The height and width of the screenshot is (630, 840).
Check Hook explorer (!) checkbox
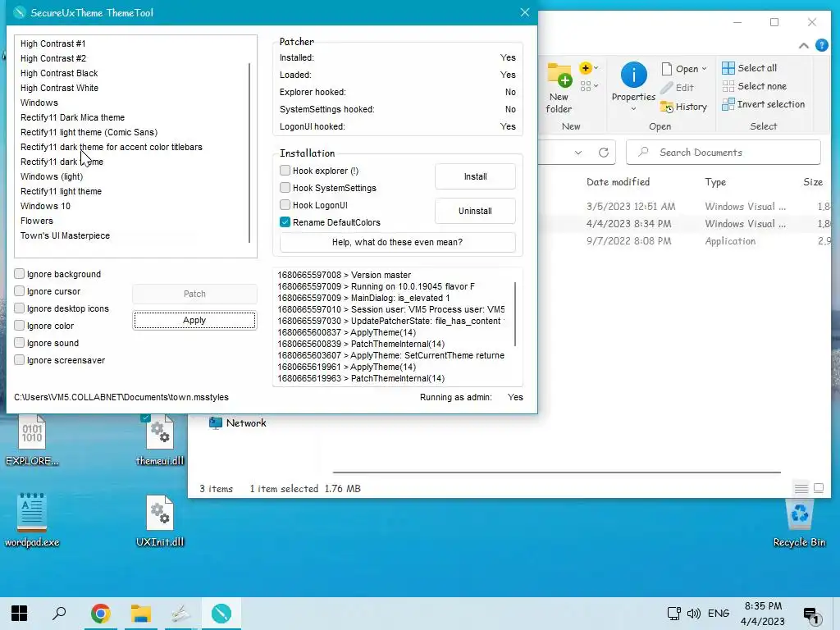click(285, 171)
